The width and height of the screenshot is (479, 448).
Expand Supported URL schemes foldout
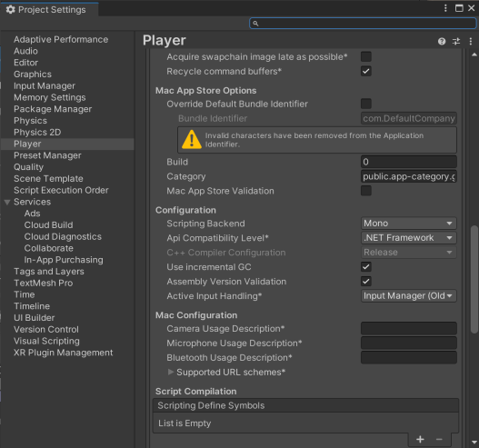coord(171,372)
